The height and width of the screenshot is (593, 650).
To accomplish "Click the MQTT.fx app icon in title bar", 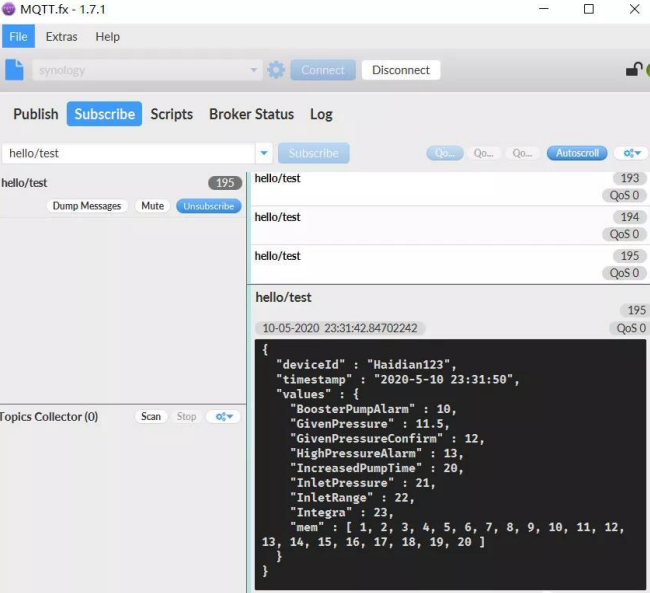I will pos(9,9).
